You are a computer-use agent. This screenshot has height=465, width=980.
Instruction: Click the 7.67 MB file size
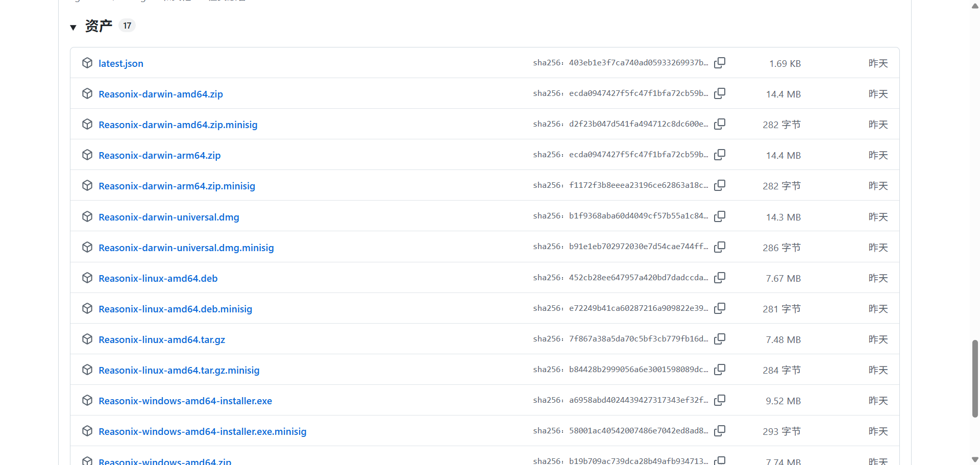click(783, 279)
